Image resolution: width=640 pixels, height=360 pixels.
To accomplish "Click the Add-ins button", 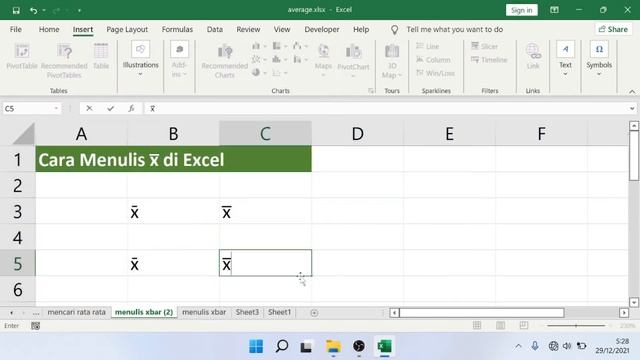I will pos(179,60).
